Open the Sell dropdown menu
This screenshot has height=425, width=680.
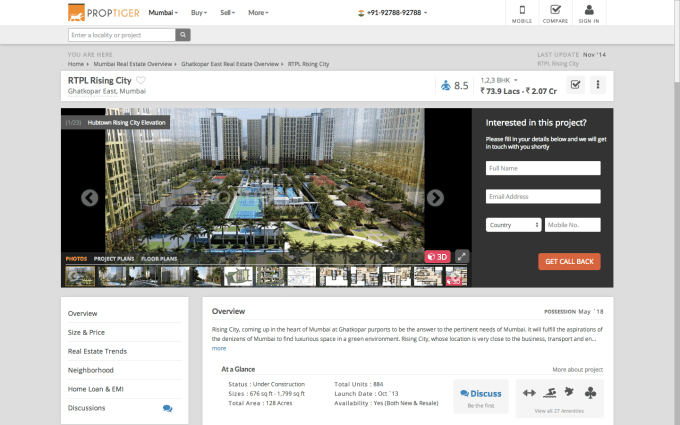[x=227, y=13]
